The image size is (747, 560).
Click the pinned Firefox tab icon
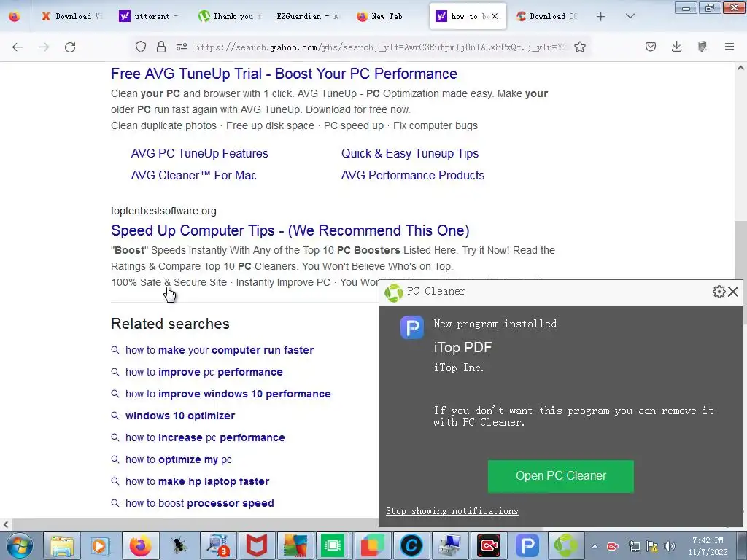click(15, 16)
